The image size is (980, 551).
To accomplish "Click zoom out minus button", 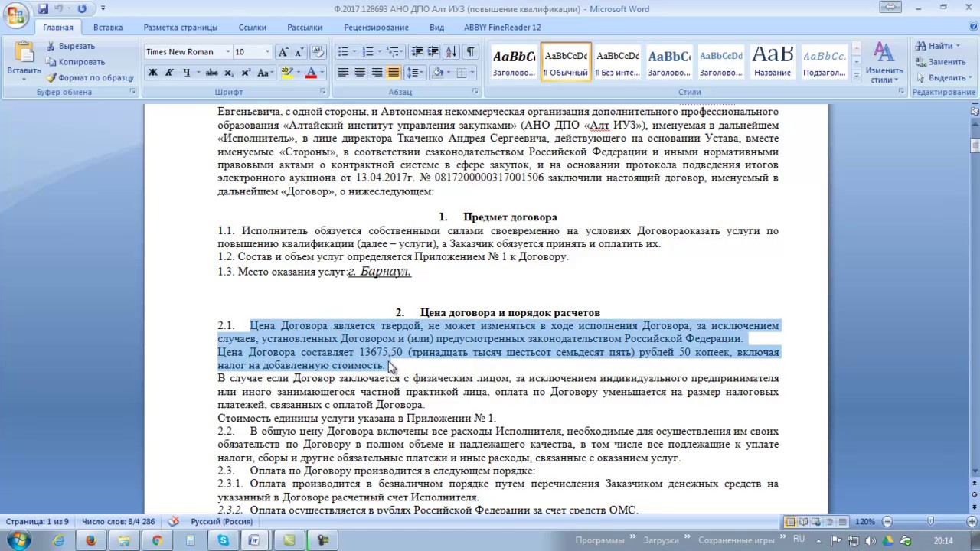I will tap(887, 521).
